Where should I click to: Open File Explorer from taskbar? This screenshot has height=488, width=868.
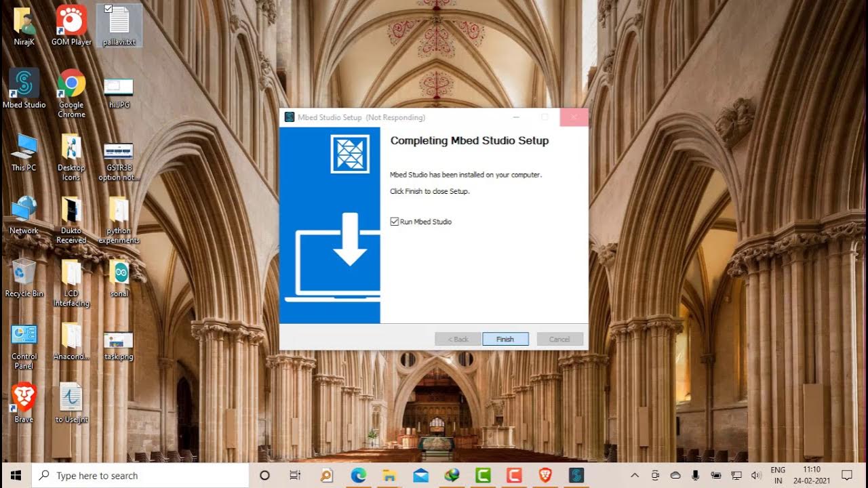pyautogui.click(x=389, y=475)
